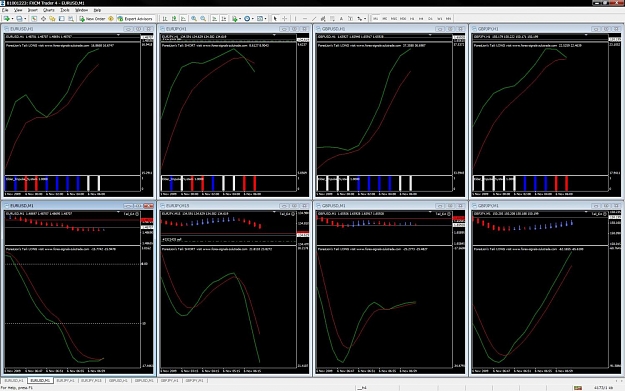This screenshot has width=625, height=391.
Task: Switch to the GBPUSD,M1 bottom tab
Action: [144, 381]
